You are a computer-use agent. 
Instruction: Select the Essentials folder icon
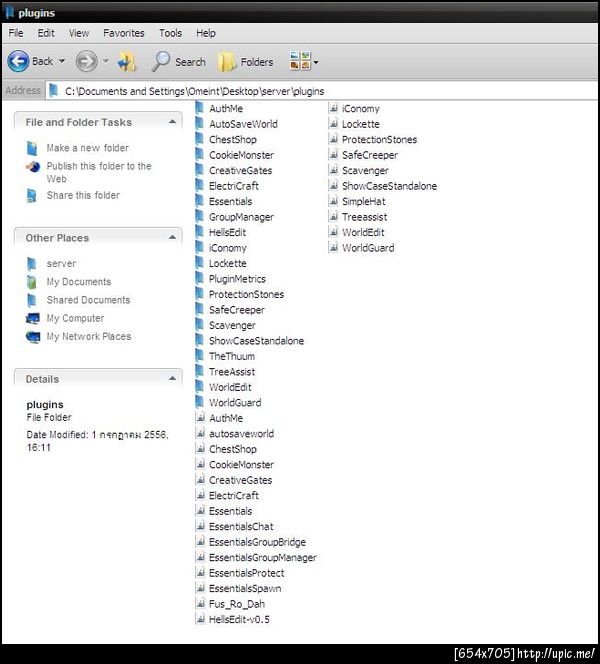click(x=199, y=200)
